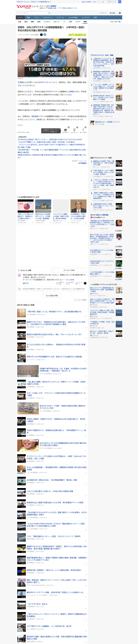Click the ヘルプ link in the header
This screenshot has height=644, width=138.
point(94,2)
